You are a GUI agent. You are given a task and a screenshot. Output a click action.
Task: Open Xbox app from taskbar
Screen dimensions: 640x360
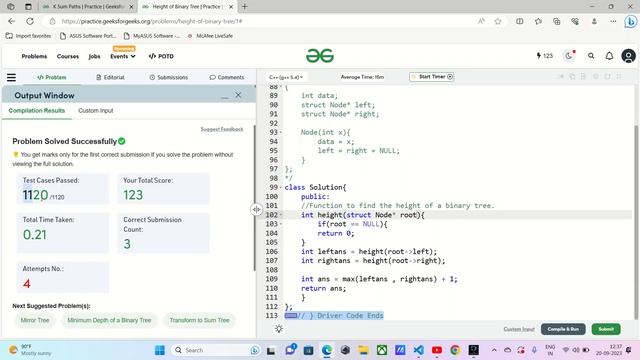[382, 350]
